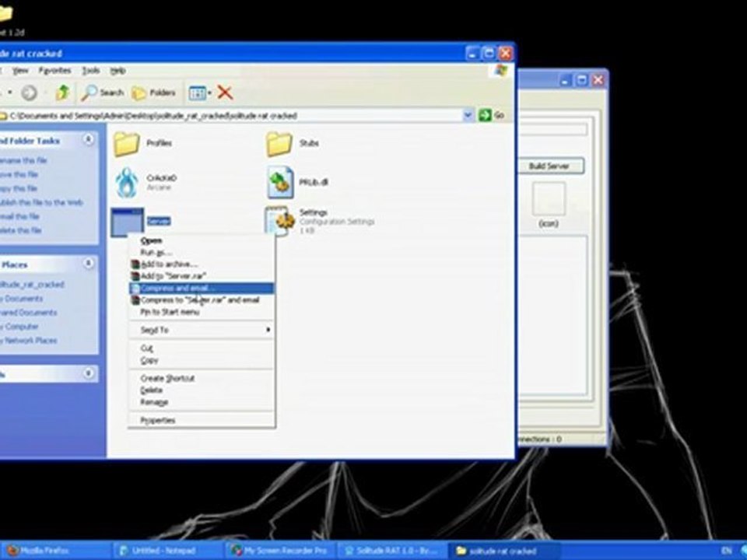Choose Add to archive... in context menu
Viewport: 747px width, 560px height.
click(202, 264)
